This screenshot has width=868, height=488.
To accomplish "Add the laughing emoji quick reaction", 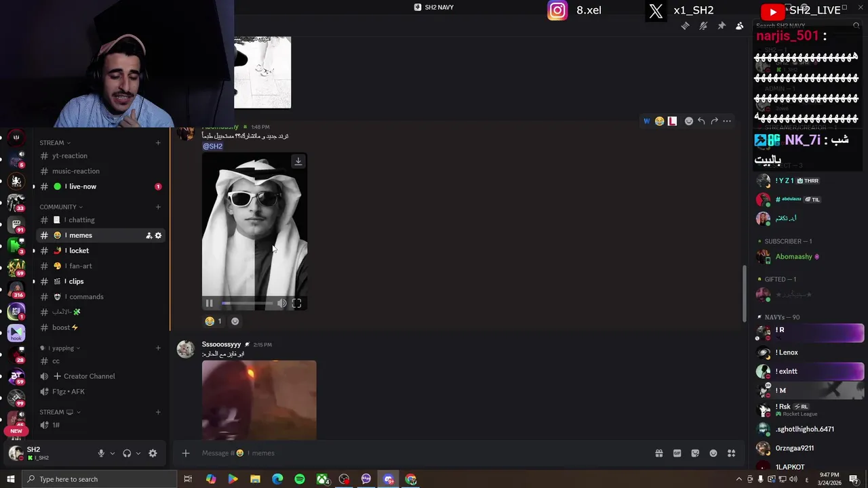I will [x=659, y=121].
